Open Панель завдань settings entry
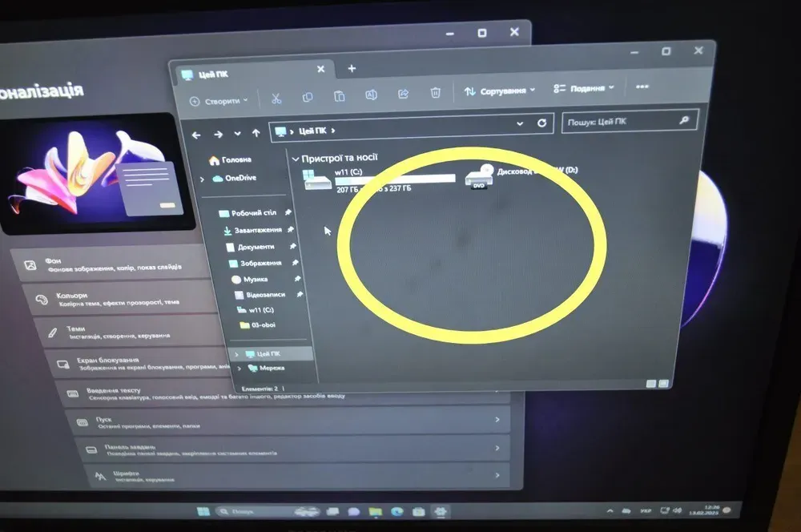This screenshot has width=801, height=532. pyautogui.click(x=288, y=449)
